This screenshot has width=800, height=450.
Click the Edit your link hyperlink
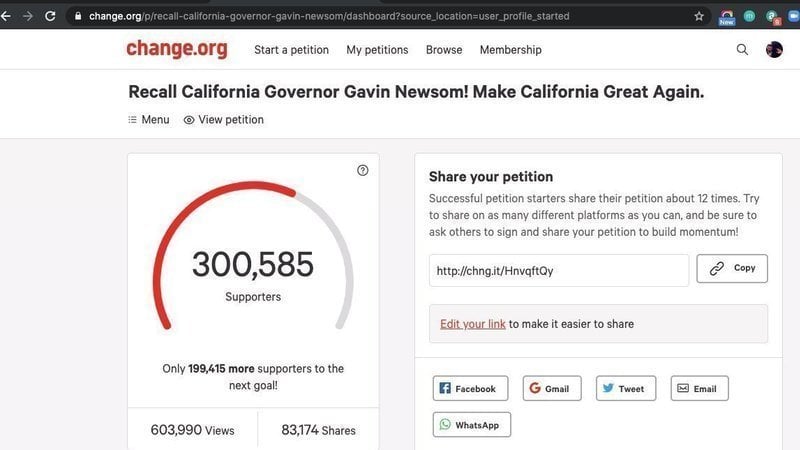tap(472, 324)
